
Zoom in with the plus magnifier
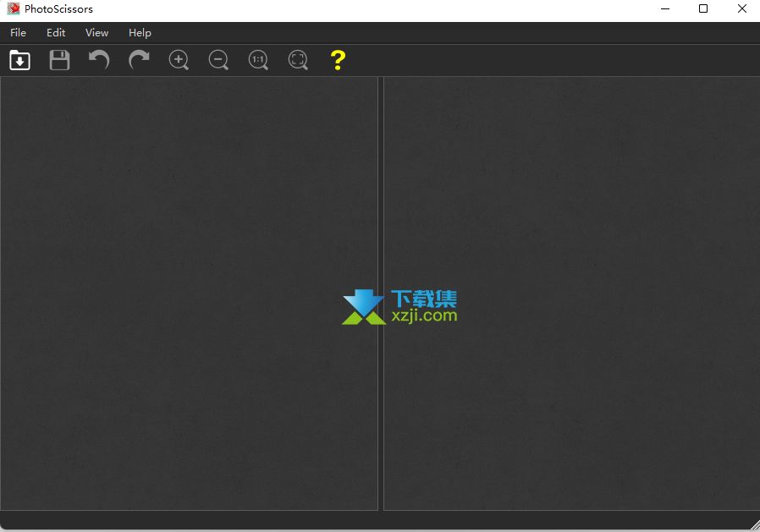pos(179,60)
